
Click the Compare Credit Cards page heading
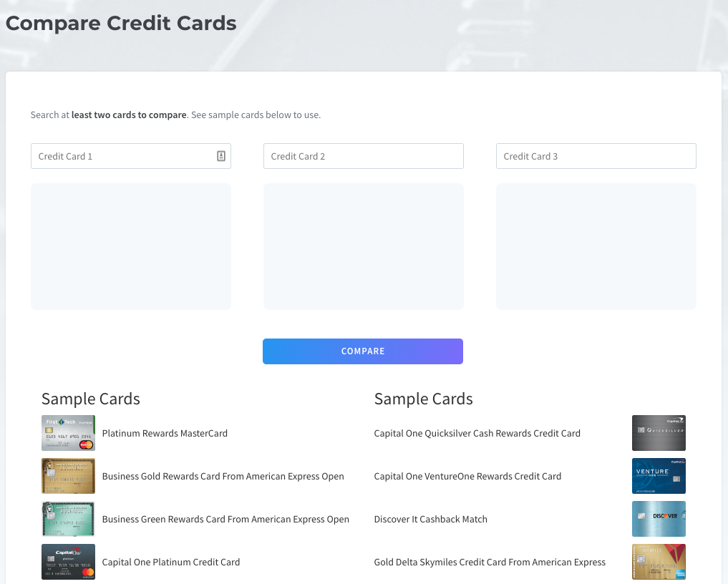[x=121, y=23]
